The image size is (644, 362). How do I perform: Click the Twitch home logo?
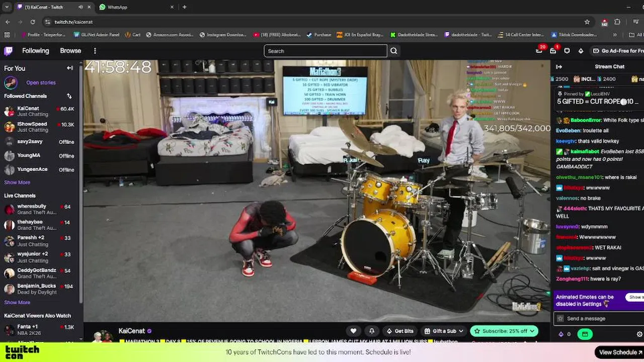coord(8,51)
